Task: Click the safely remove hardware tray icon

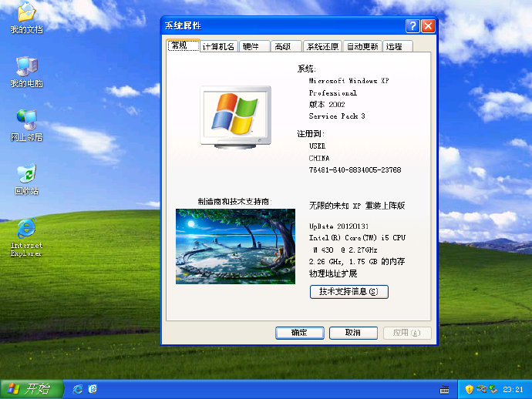Action: click(x=493, y=389)
